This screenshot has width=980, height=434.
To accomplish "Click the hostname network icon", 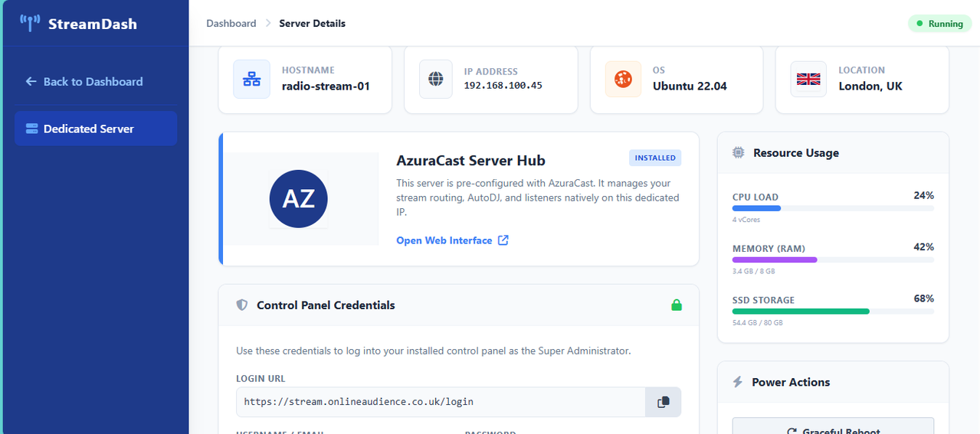I will [251, 79].
